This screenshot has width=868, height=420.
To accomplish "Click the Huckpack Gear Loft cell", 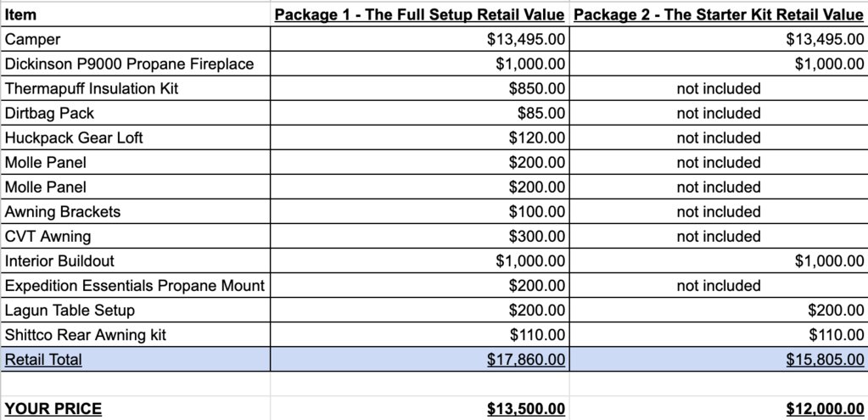I will tap(135, 137).
